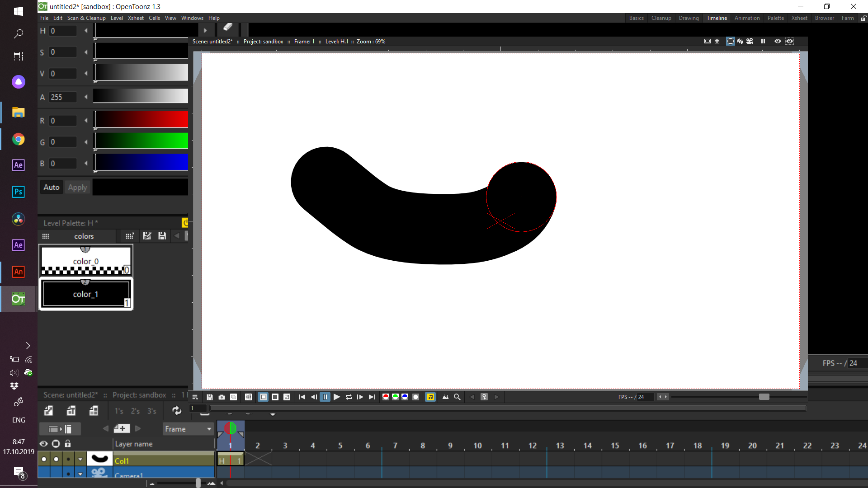Select the color_0 swatch in the palette

tap(85, 261)
